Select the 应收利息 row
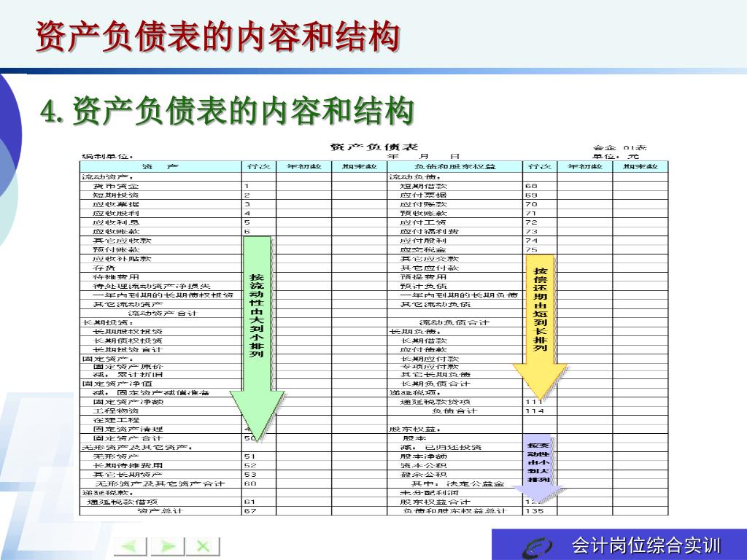747x560 pixels. 116,222
